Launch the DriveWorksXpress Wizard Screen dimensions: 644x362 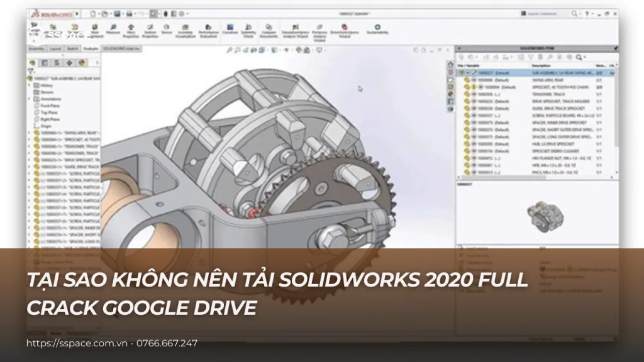click(x=344, y=31)
